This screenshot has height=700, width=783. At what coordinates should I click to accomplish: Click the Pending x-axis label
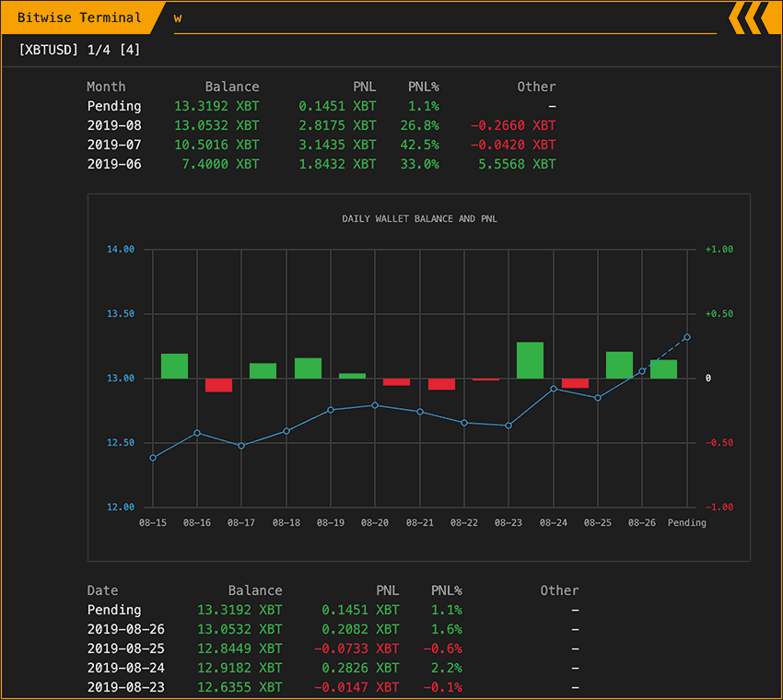click(687, 523)
